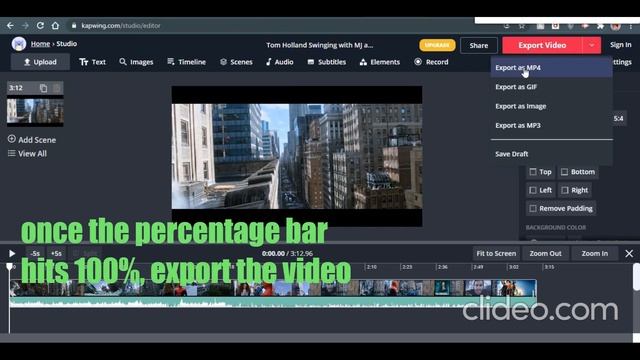Open the Images tool
The width and height of the screenshot is (640, 360).
tap(136, 62)
